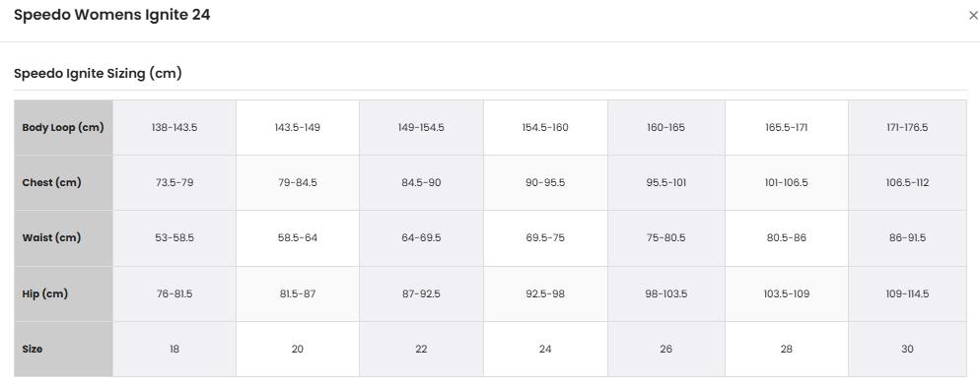Click waist value 58.5-64
Viewport: 980px width, 388px height.
pos(298,238)
